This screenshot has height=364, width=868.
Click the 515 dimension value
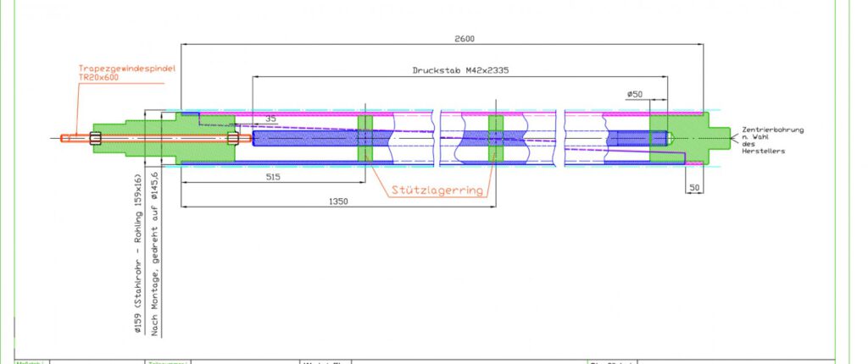[271, 177]
